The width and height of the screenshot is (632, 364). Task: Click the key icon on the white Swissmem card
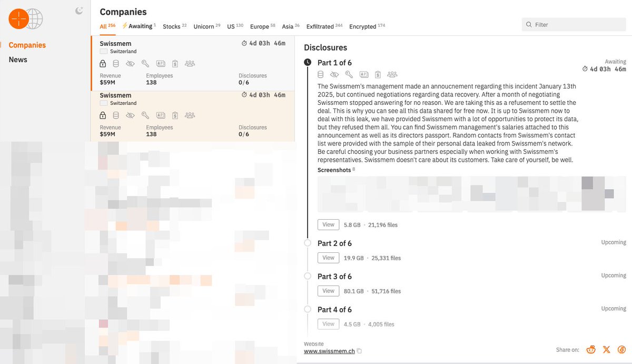(146, 64)
